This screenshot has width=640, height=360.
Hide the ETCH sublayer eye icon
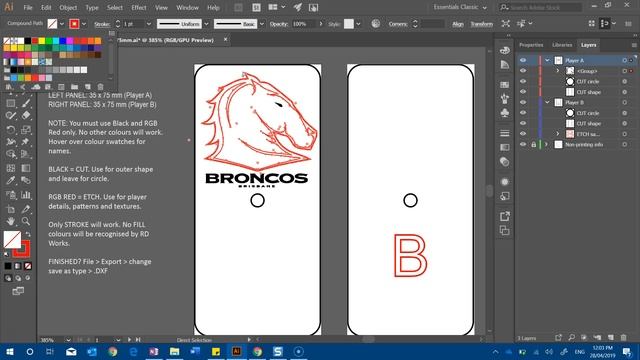tap(523, 134)
